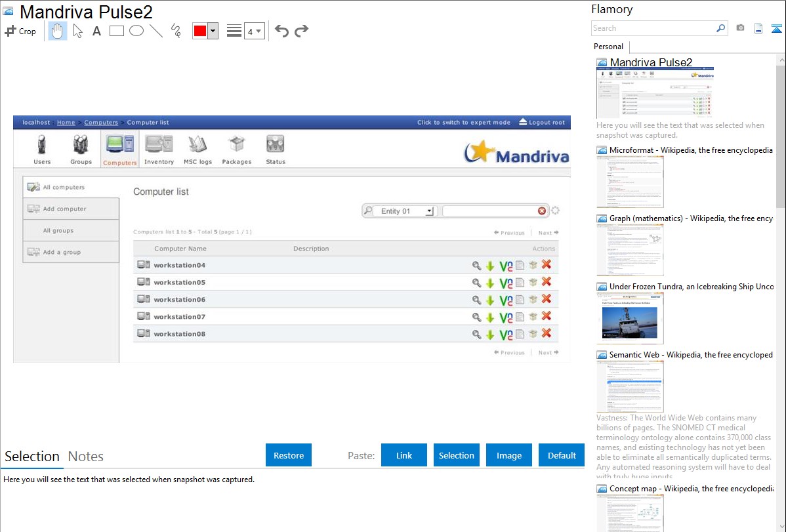Click the magnifier icon in Flamory search
Viewport: 786px width, 532px height.
click(x=721, y=28)
